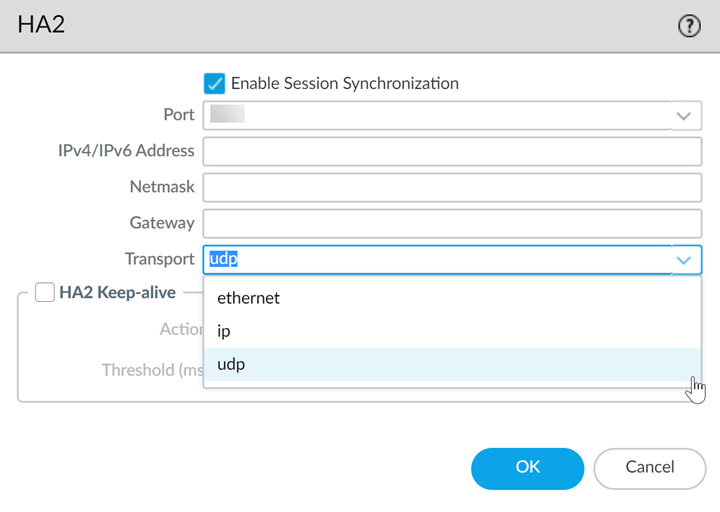The height and width of the screenshot is (512, 720).
Task: Click the Transport field label
Action: coord(159,259)
